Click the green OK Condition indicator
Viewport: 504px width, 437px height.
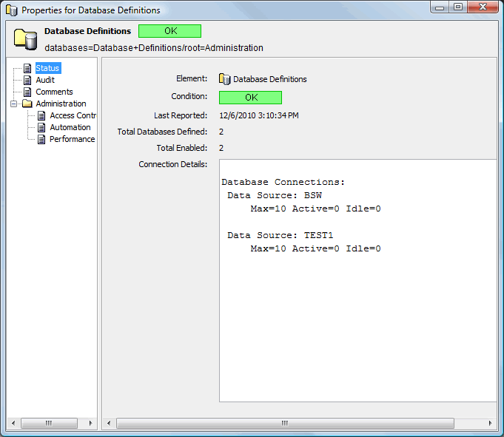[250, 98]
